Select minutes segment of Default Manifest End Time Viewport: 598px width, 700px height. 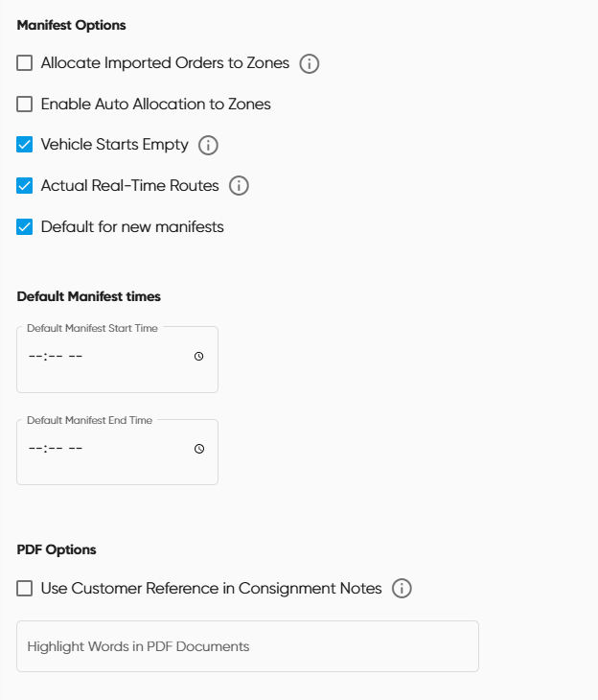(x=54, y=449)
